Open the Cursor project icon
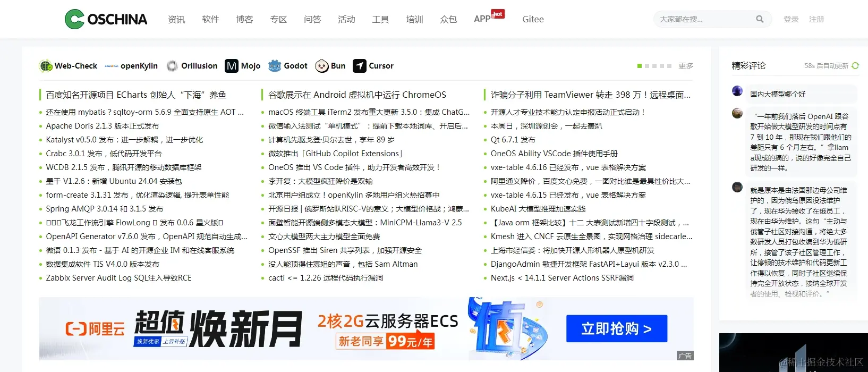 click(x=360, y=66)
